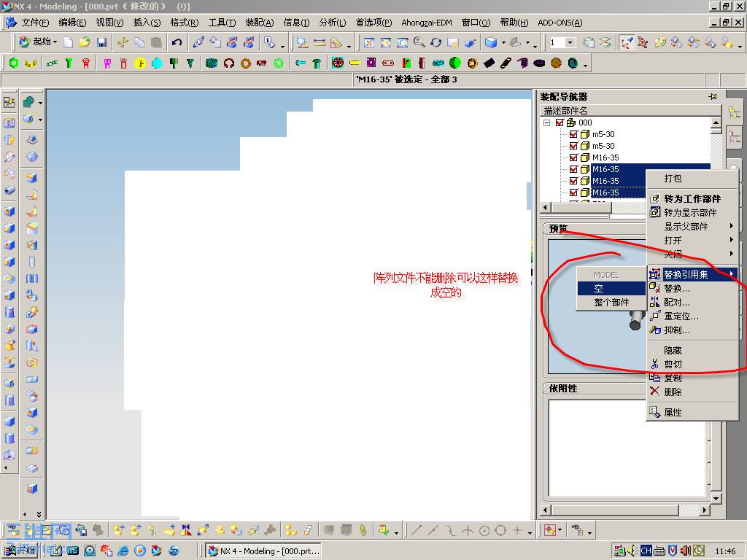747x560 pixels.
Task: Choose MODEL in reference set submenu
Action: coord(611,275)
